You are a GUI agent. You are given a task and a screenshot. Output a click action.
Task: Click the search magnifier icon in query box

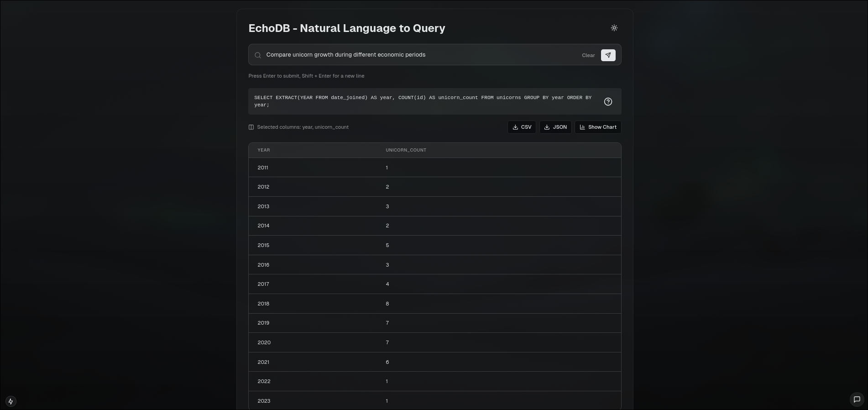point(258,55)
